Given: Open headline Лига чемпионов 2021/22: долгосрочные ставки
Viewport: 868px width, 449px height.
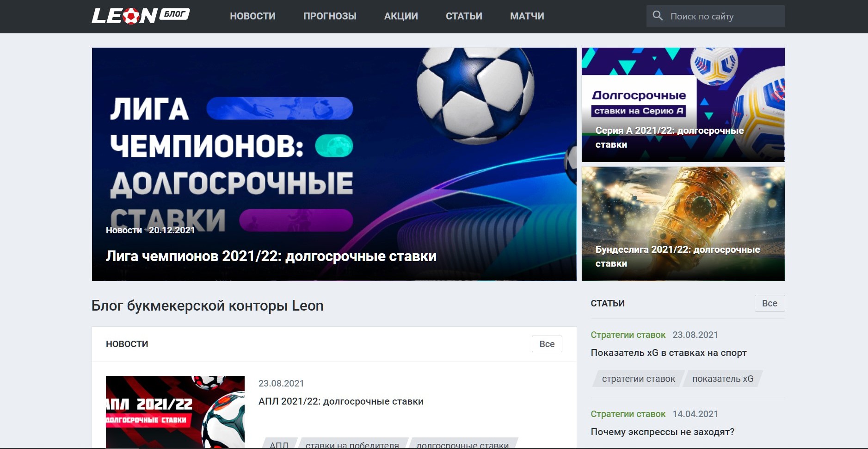Looking at the screenshot, I should (x=271, y=256).
